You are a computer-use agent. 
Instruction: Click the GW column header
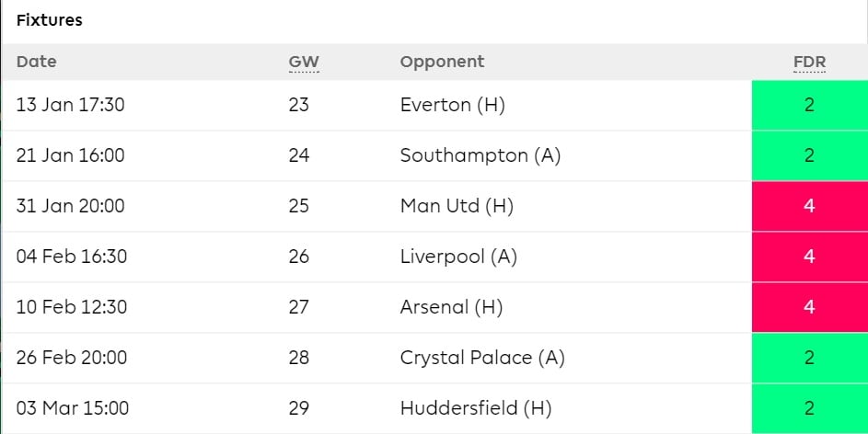point(304,62)
